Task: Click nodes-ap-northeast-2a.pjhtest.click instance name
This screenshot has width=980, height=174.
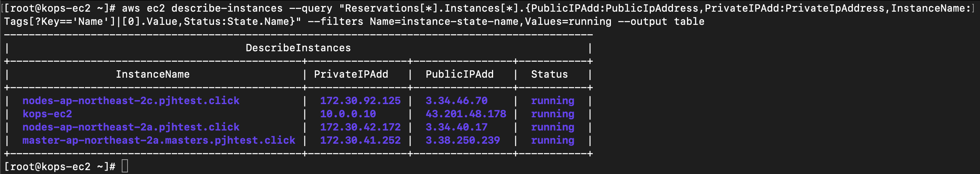Action: point(131,127)
